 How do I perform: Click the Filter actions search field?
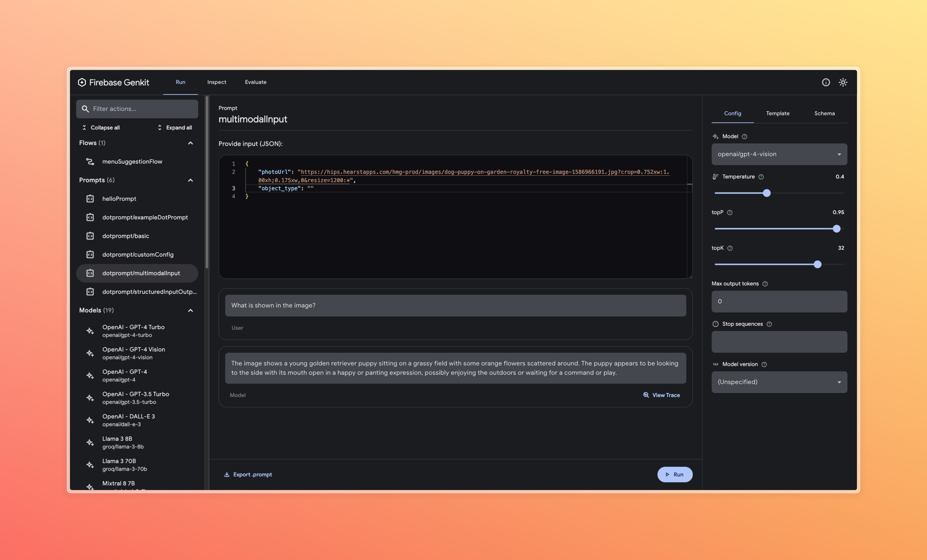coord(137,109)
